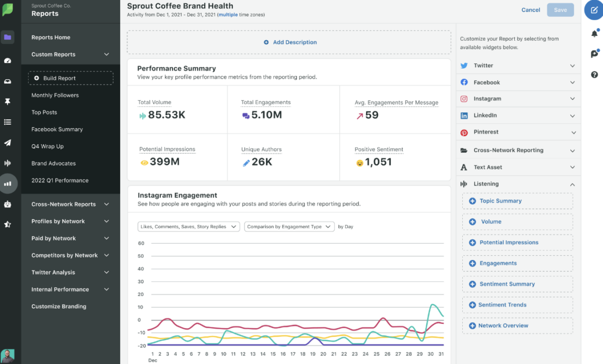Open the help question mark icon
The height and width of the screenshot is (364, 603).
point(595,74)
